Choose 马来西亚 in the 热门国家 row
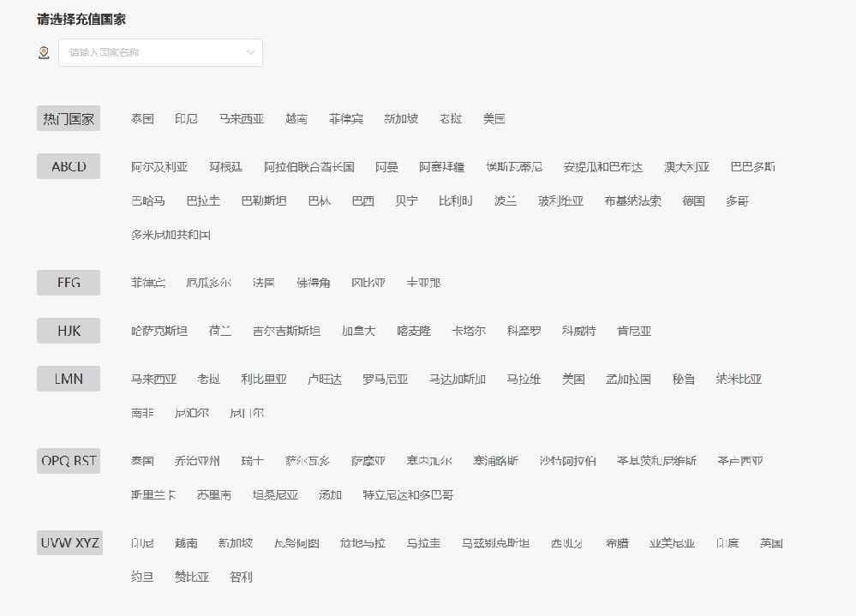This screenshot has width=856, height=616. [x=242, y=118]
